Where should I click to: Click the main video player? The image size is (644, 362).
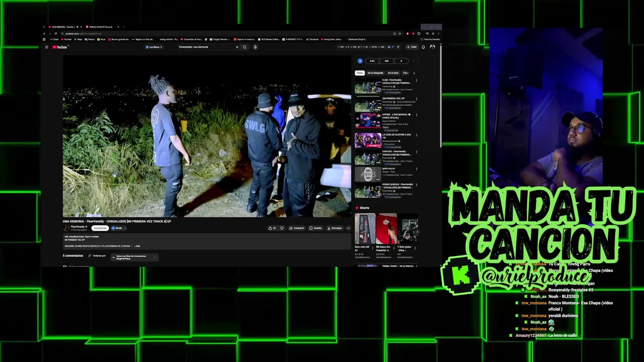point(207,136)
